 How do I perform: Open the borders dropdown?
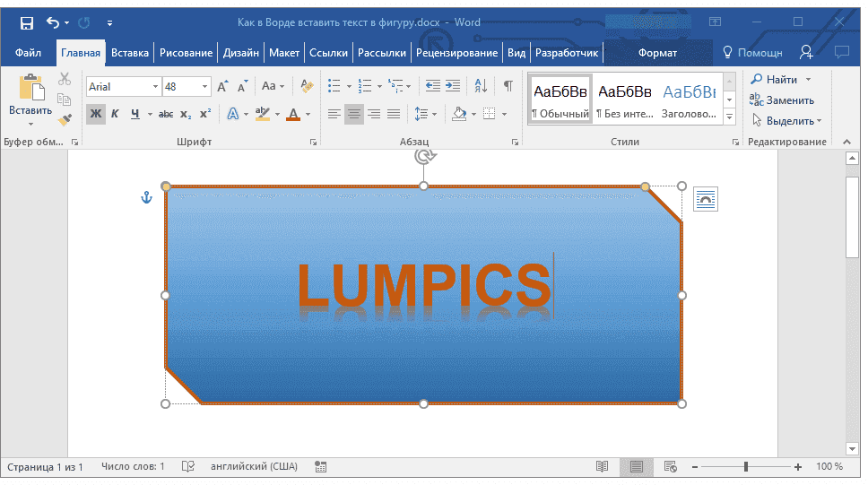point(504,115)
